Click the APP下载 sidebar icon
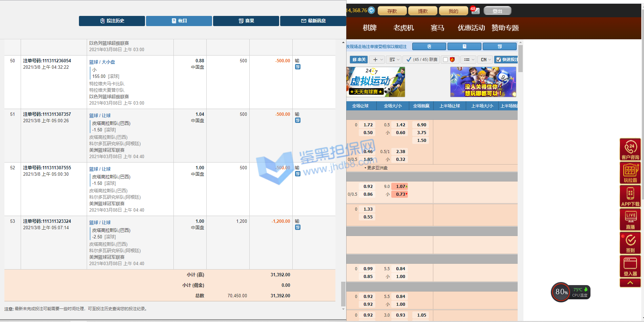Screen dimensions: 644x322 point(630,196)
